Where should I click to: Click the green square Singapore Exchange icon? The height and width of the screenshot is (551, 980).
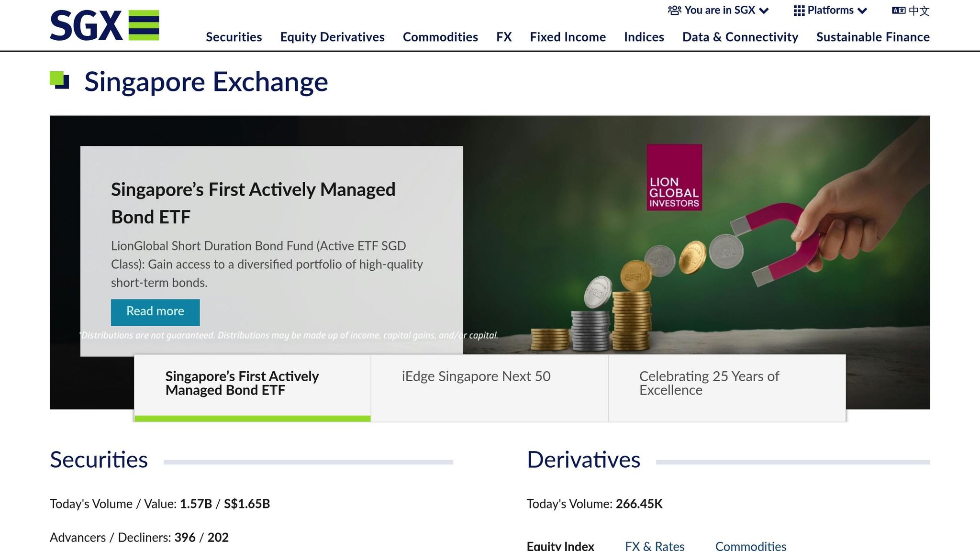[59, 80]
